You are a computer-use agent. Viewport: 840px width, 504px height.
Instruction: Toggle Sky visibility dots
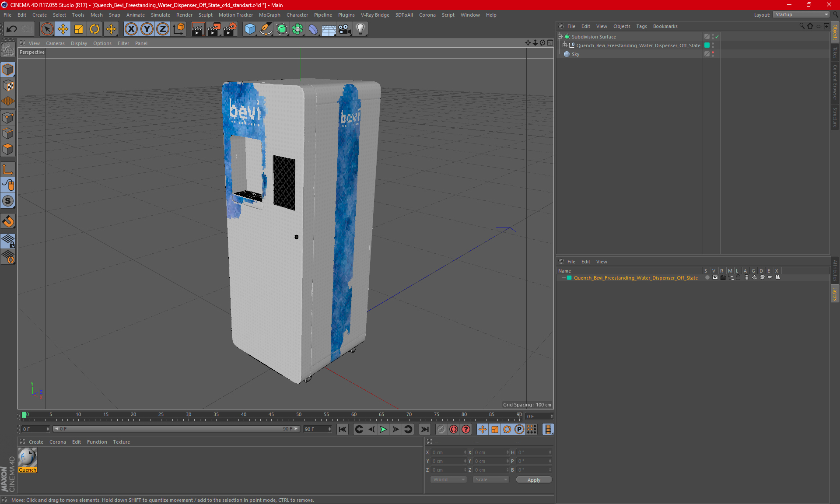713,54
